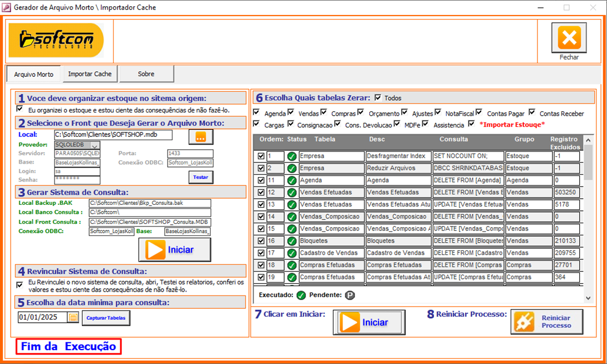Click the orange browse button beside Local path
Image resolution: width=607 pixels, height=364 pixels.
[x=200, y=136]
